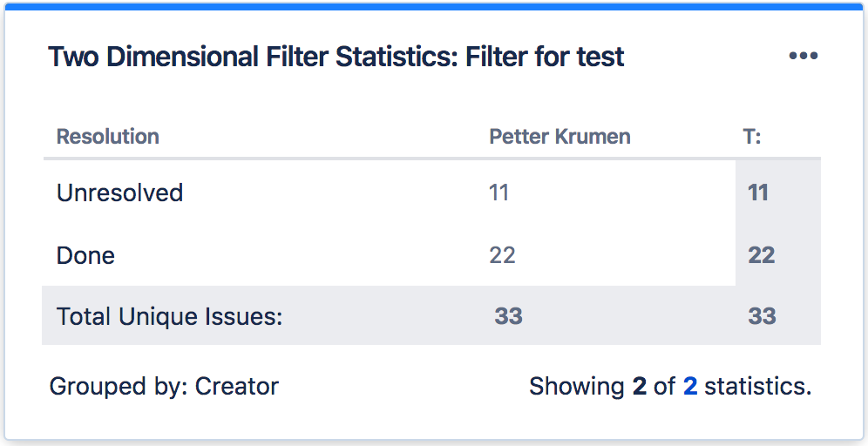
Task: Click the Petter Krumen column header
Action: [x=559, y=137]
